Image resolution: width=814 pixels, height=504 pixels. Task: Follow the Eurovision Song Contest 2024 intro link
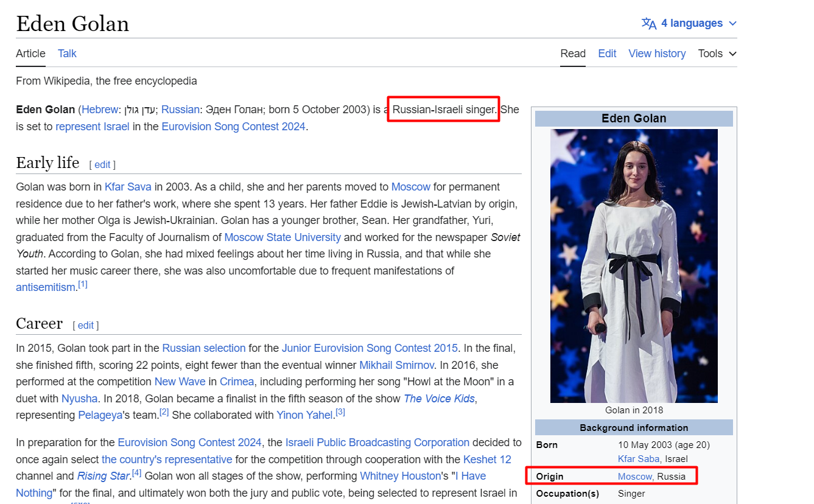233,127
